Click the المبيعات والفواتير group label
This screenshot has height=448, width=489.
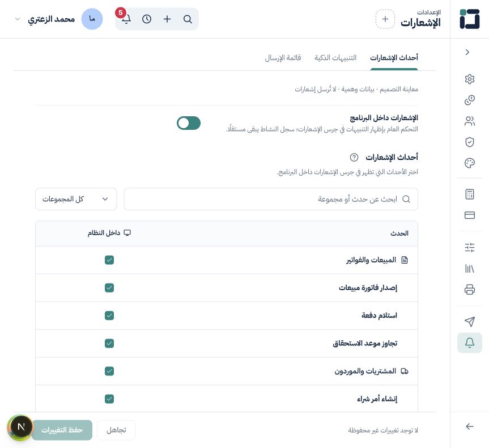tap(371, 260)
